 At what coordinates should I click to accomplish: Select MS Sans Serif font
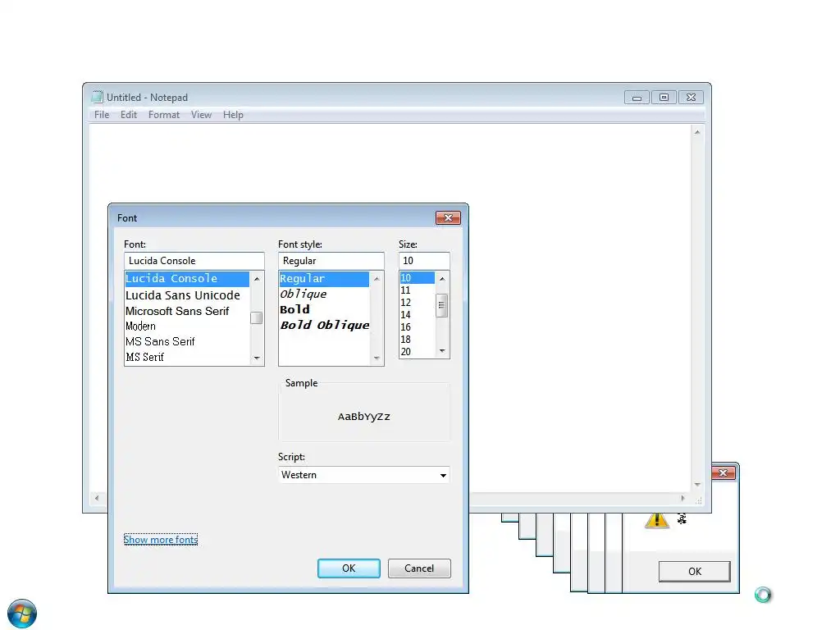click(x=187, y=342)
